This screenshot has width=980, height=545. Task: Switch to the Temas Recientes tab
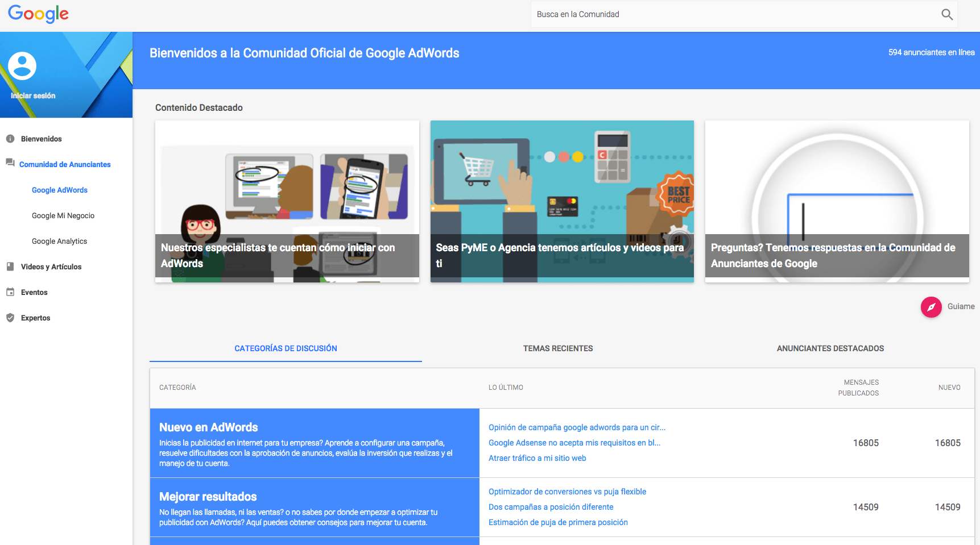(558, 348)
